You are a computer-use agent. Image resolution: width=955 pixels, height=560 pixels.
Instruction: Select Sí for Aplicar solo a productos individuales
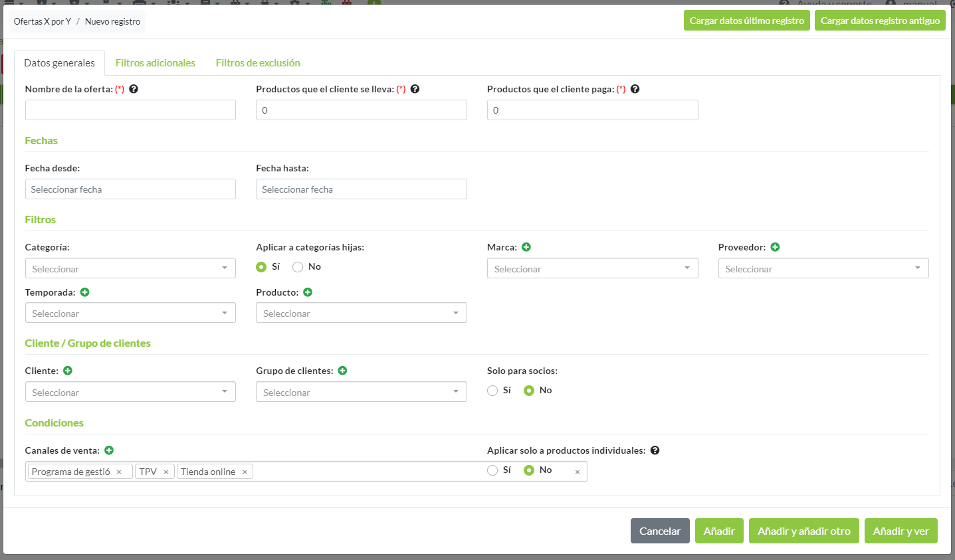(492, 470)
